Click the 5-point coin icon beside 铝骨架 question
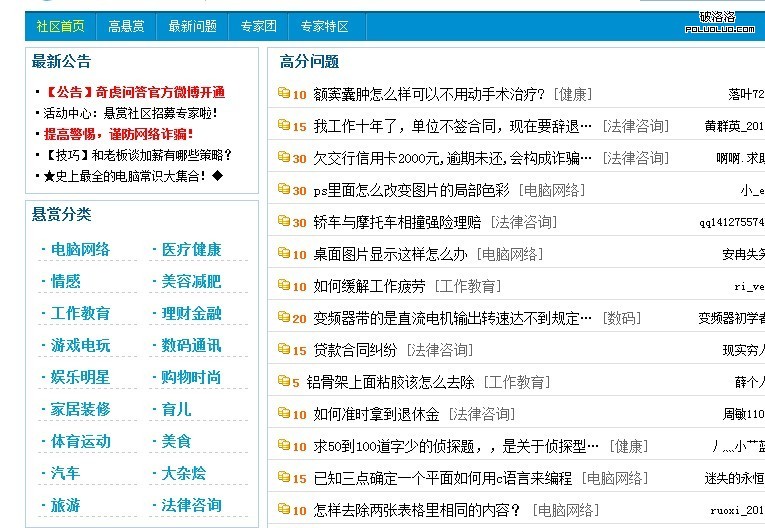The height and width of the screenshot is (528, 765). pyautogui.click(x=284, y=382)
